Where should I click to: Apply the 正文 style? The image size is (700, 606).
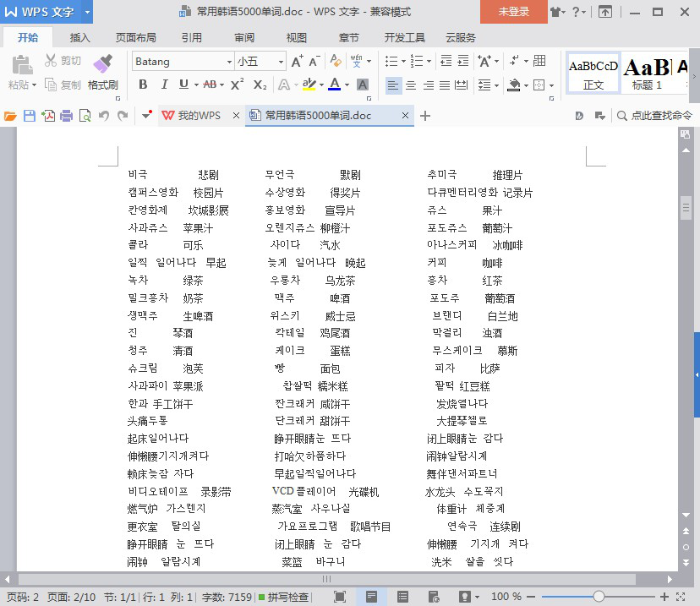pos(593,74)
